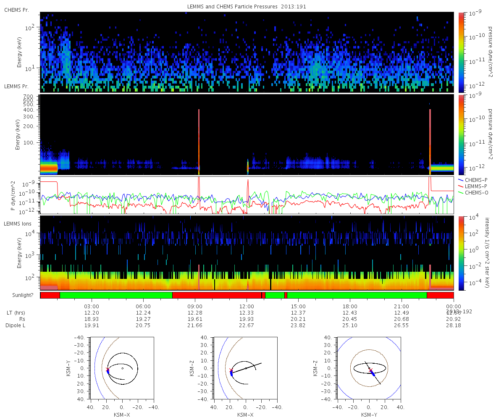Screen dimensions: 504x420
Task: Select the Rs value 20.21
Action: [x=299, y=319]
